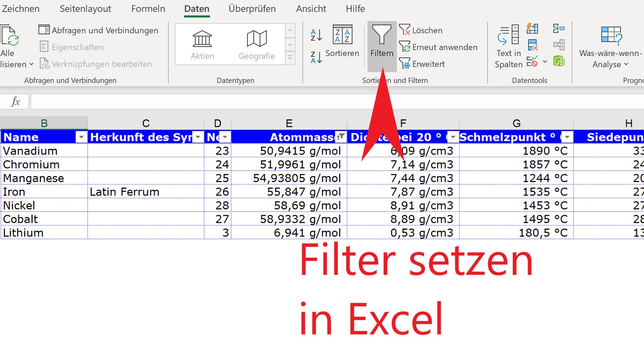The width and height of the screenshot is (644, 362).
Task: Open Abfragen und Verbindungen pane
Action: click(99, 30)
